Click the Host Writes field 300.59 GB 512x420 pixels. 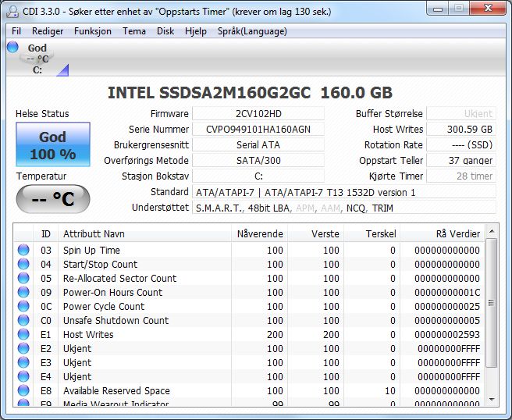click(x=461, y=130)
